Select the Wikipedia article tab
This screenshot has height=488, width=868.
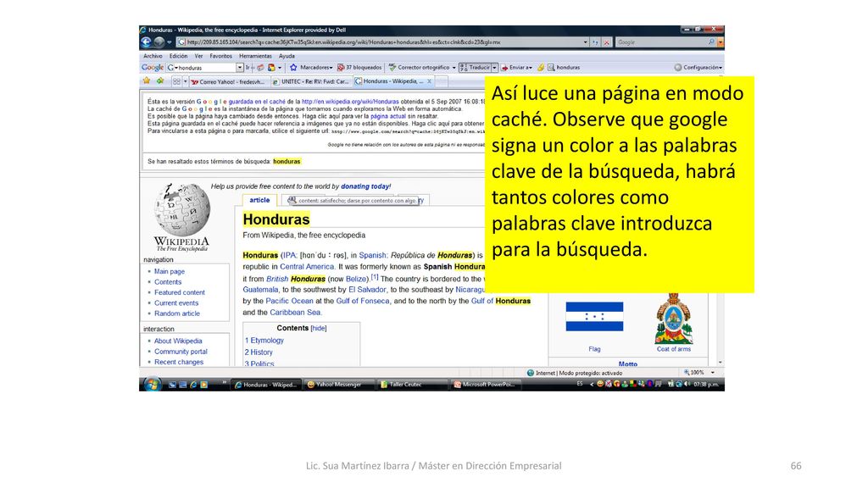pyautogui.click(x=259, y=200)
